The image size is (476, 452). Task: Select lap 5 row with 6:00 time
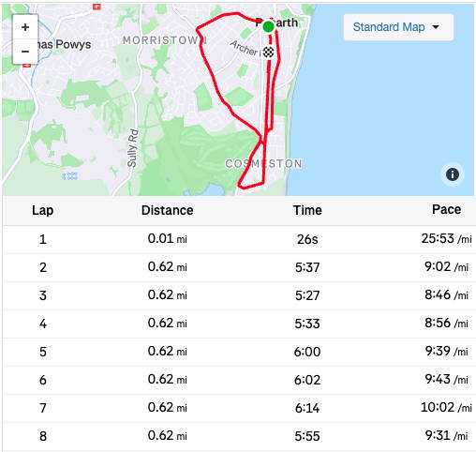click(x=239, y=352)
